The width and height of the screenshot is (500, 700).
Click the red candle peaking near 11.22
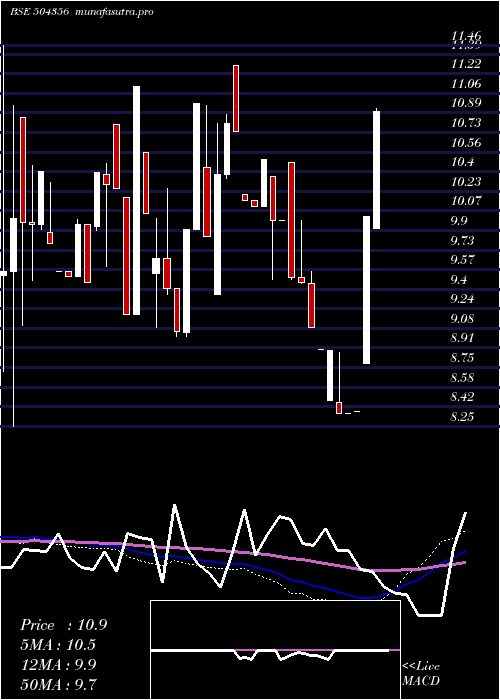pos(236,98)
